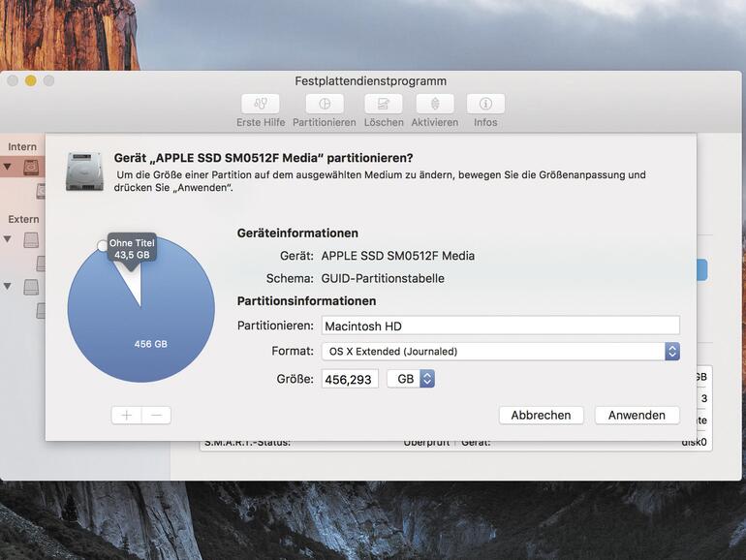Click the Festplattendienstprogramm window title
Image resolution: width=746 pixels, height=560 pixels.
click(x=371, y=80)
